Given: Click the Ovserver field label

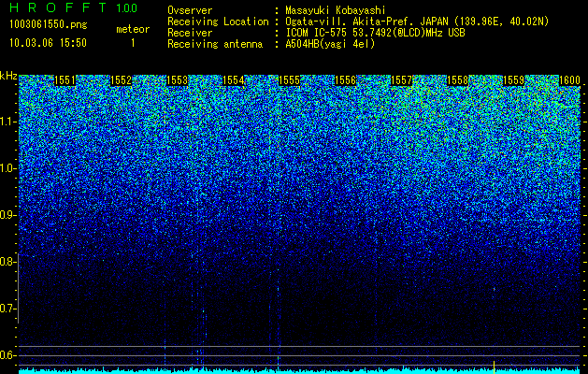Looking at the screenshot, I should coord(190,10).
